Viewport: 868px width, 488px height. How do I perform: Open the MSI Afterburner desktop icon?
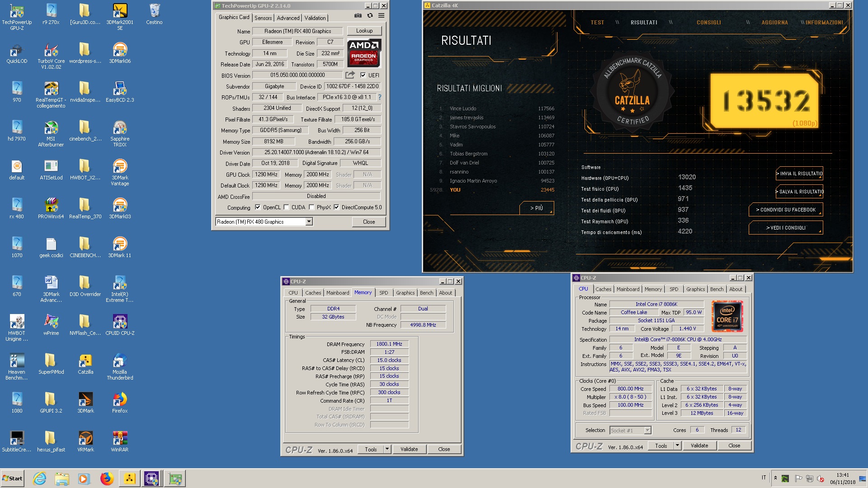51,134
